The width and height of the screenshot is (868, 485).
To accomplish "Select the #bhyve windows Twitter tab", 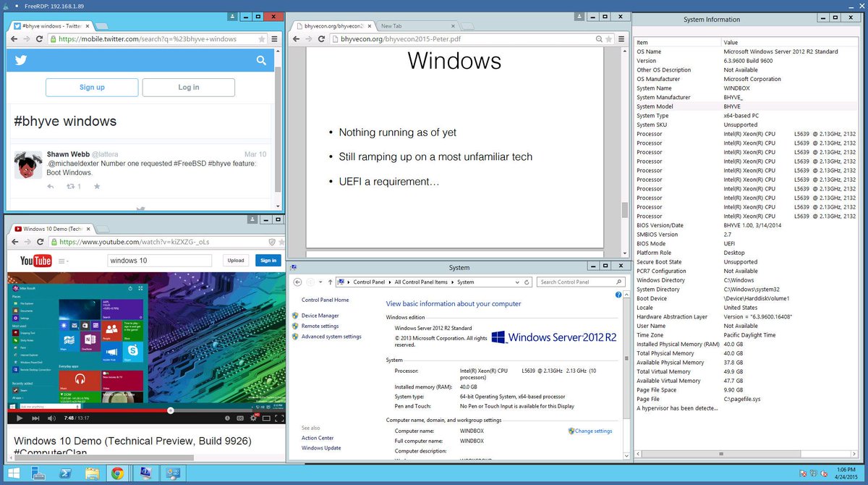I will pos(51,25).
